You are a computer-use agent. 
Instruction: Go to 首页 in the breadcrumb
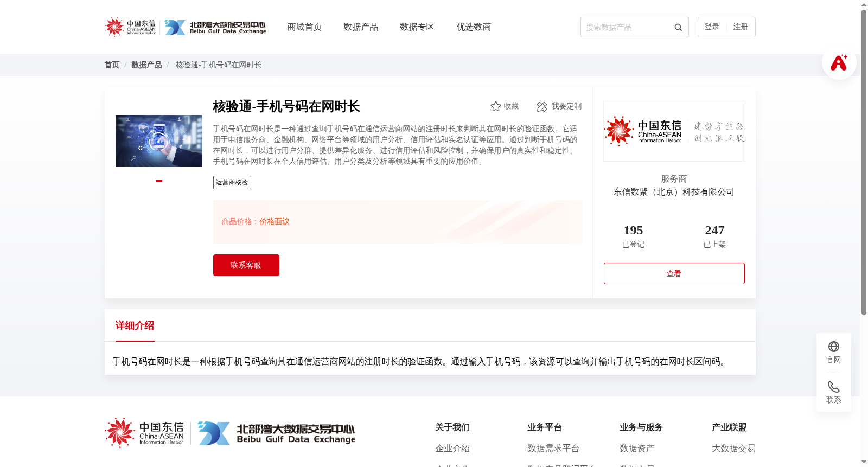pyautogui.click(x=112, y=65)
